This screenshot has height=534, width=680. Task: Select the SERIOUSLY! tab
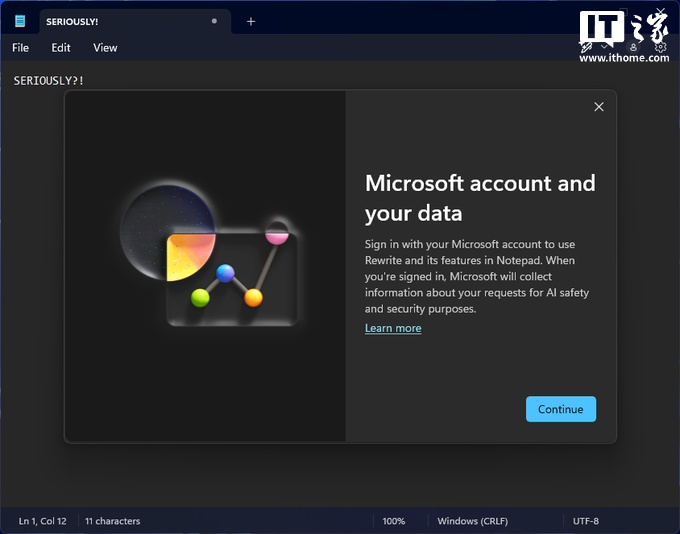point(110,21)
